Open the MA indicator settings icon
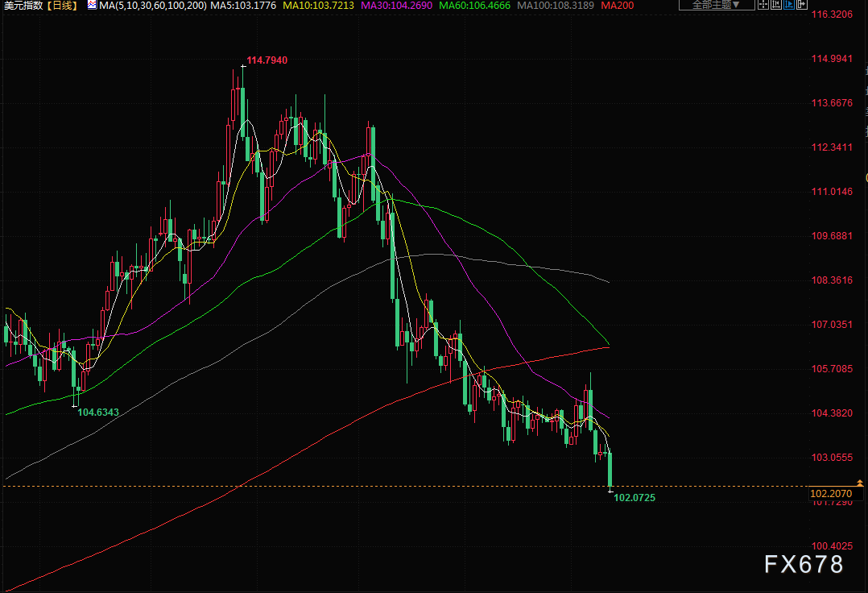 (92, 5)
